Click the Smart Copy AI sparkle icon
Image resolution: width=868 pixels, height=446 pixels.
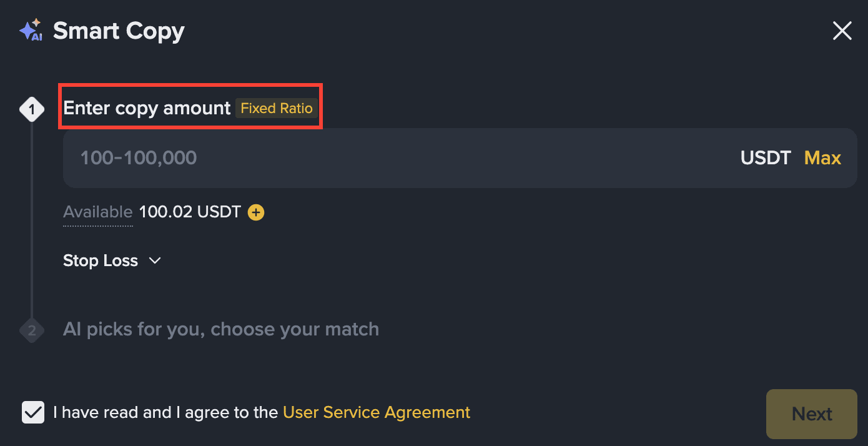pyautogui.click(x=30, y=30)
